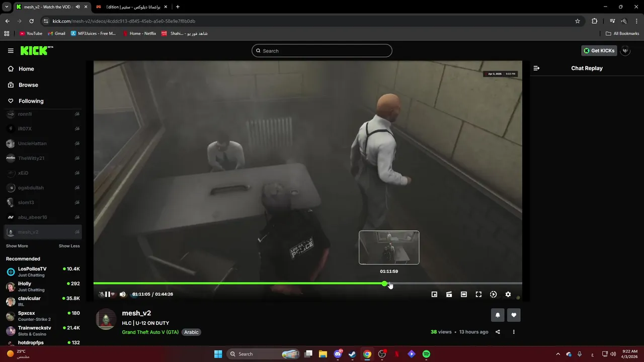The width and height of the screenshot is (644, 362).
Task: Open video settings gear
Action: coord(508,294)
